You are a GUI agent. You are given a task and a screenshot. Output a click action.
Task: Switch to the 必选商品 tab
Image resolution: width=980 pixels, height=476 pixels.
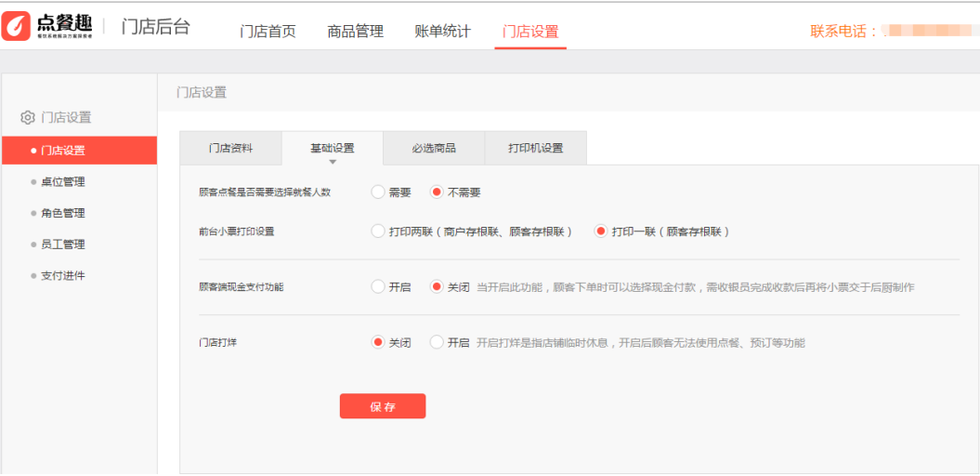(x=434, y=148)
